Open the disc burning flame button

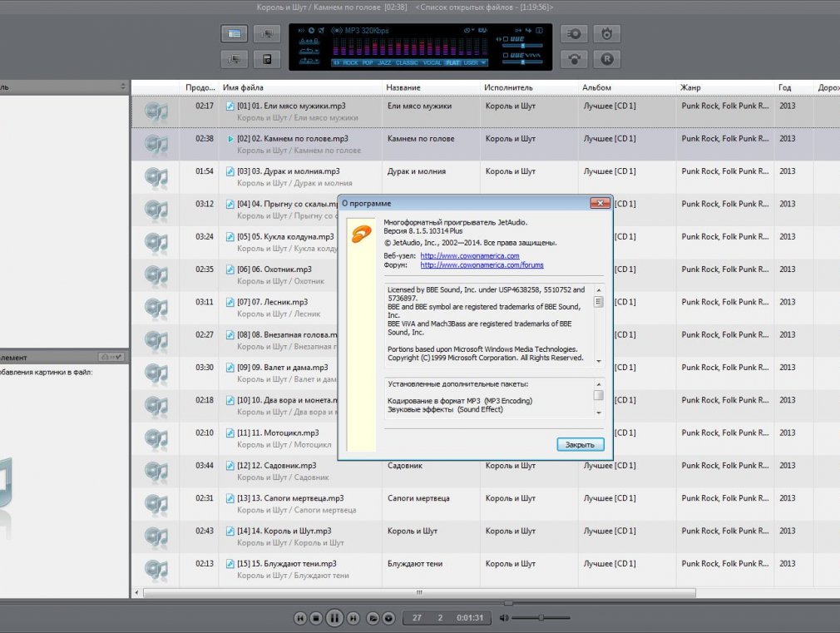click(x=606, y=34)
